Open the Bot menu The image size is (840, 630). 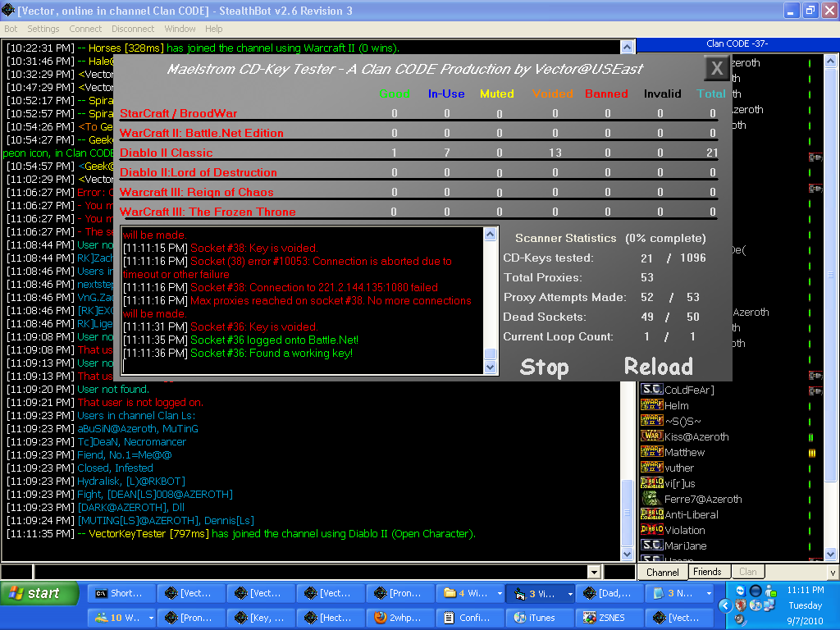pyautogui.click(x=11, y=29)
